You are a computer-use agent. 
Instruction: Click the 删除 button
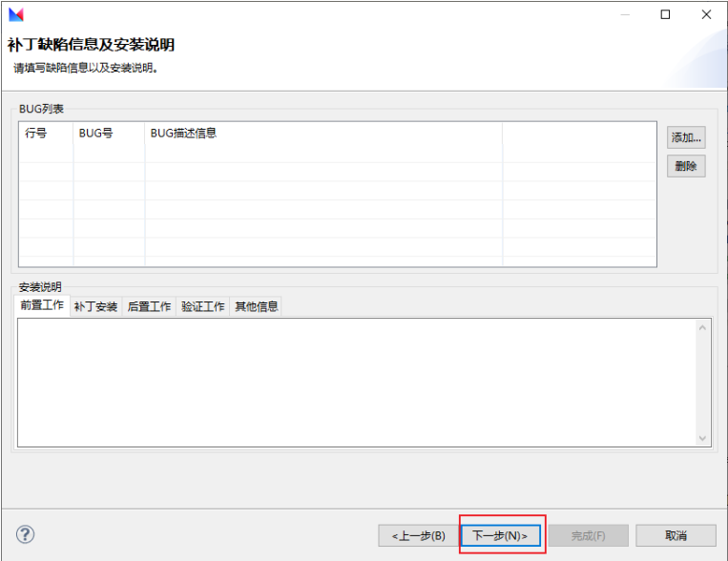coord(686,166)
